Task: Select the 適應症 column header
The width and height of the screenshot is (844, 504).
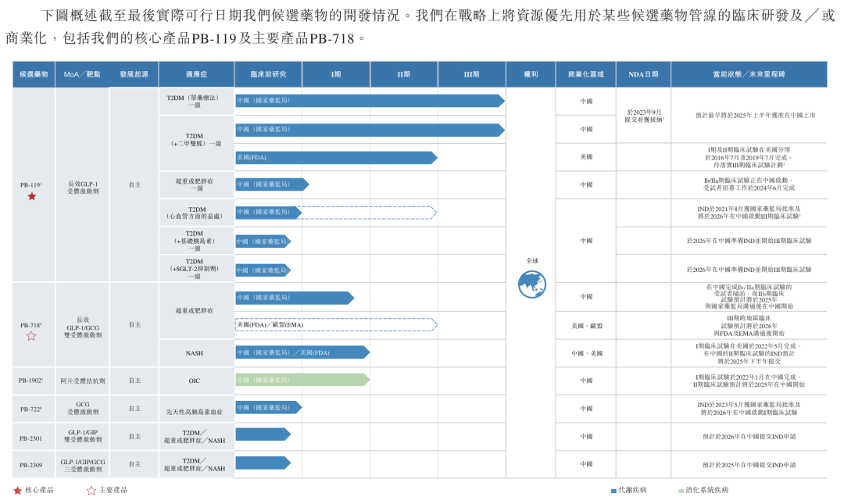Action: point(196,74)
